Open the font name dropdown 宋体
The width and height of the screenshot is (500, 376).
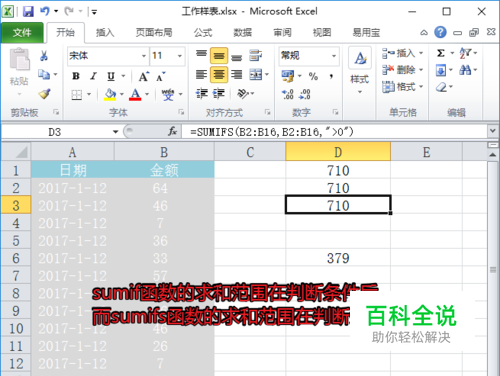pos(144,56)
